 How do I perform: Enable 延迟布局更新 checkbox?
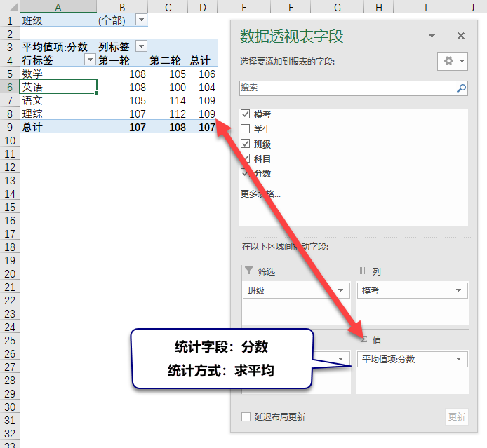pyautogui.click(x=246, y=416)
